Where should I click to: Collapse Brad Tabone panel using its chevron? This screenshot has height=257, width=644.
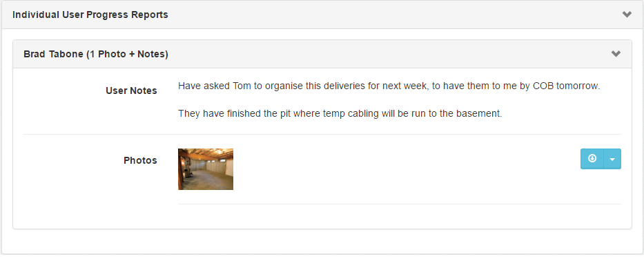point(616,54)
